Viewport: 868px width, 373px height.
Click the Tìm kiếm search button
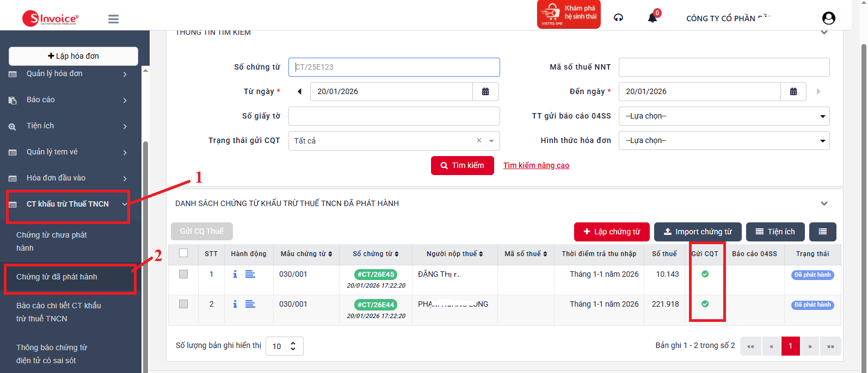[463, 166]
